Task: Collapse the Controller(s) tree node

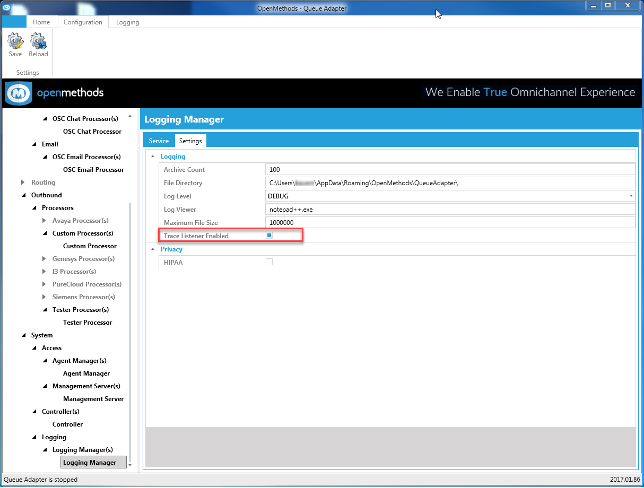Action: coord(34,412)
